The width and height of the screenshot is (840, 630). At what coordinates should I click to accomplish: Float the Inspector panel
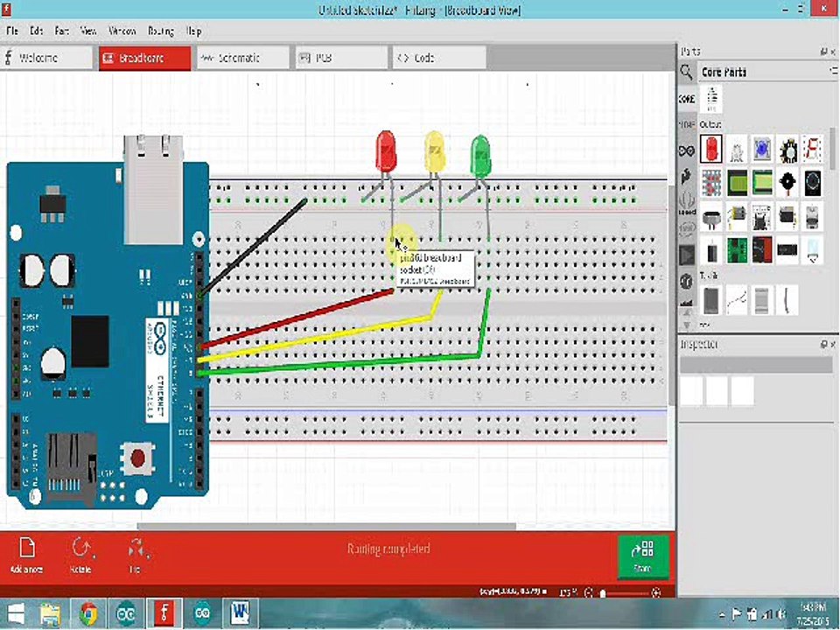pos(823,345)
